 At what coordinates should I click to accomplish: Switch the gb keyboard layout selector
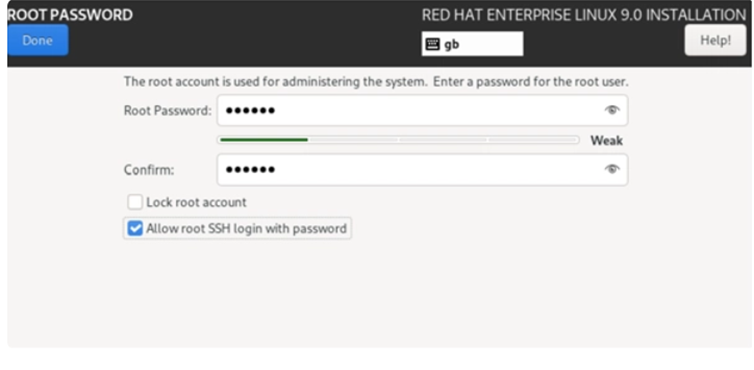tap(472, 44)
